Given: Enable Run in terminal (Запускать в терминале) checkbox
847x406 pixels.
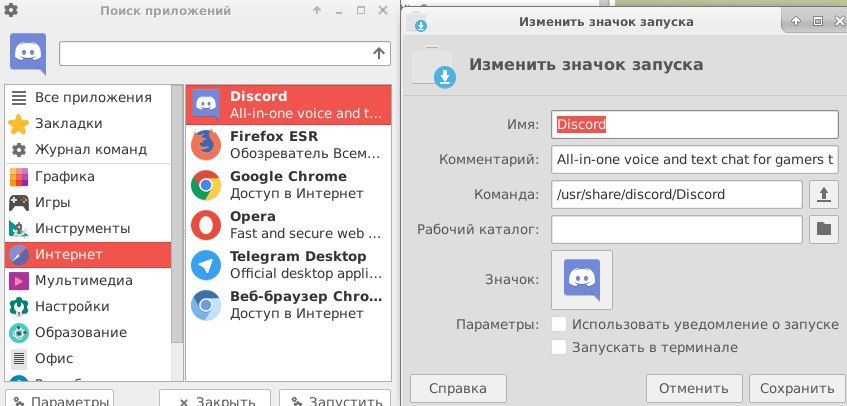Looking at the screenshot, I should [559, 347].
